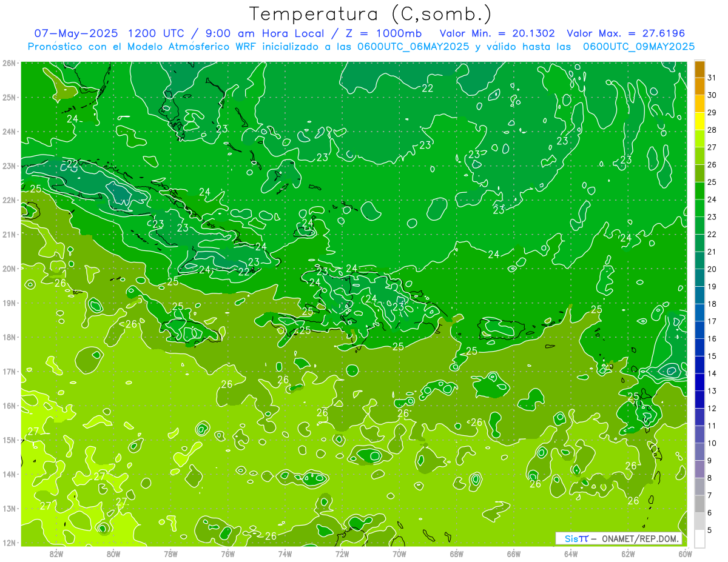
Task: Click the "66W" longitude axis label
Action: [514, 554]
